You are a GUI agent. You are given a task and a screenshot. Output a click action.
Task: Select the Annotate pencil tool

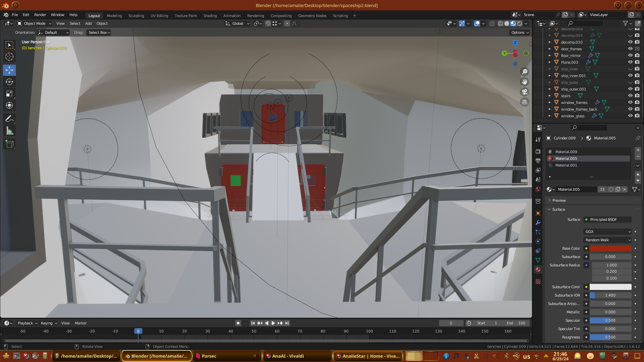[9, 119]
